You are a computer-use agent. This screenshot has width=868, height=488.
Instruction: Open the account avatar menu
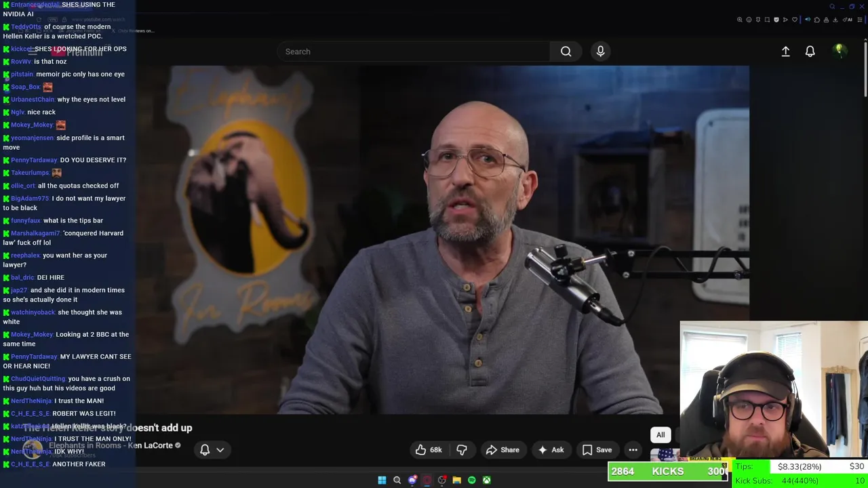(840, 51)
